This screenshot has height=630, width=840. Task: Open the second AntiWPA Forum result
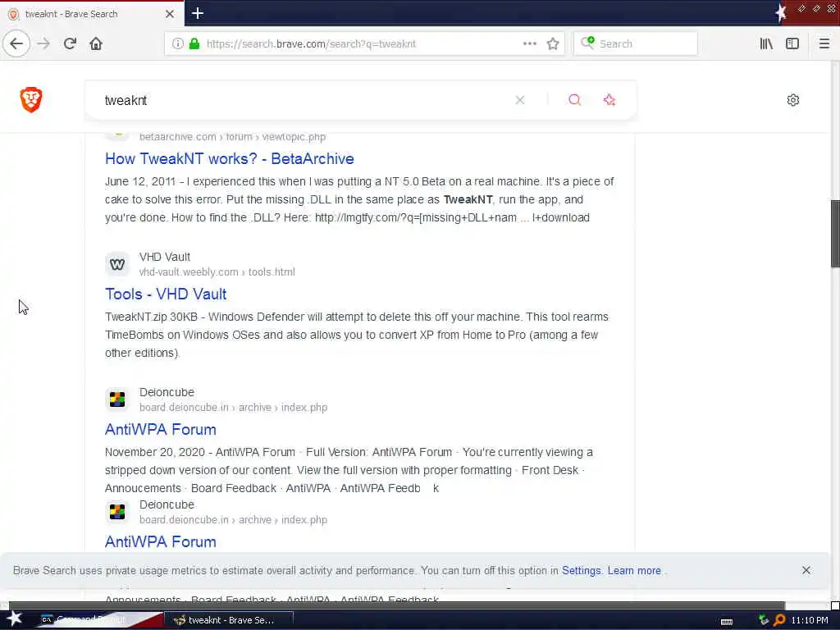[160, 541]
